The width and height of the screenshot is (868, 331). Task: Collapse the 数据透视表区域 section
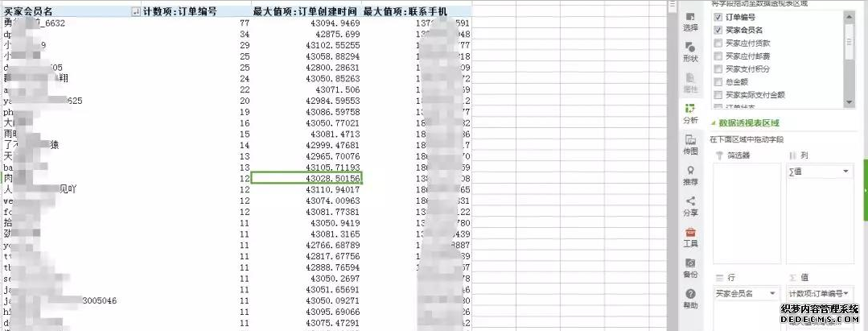[x=713, y=122]
